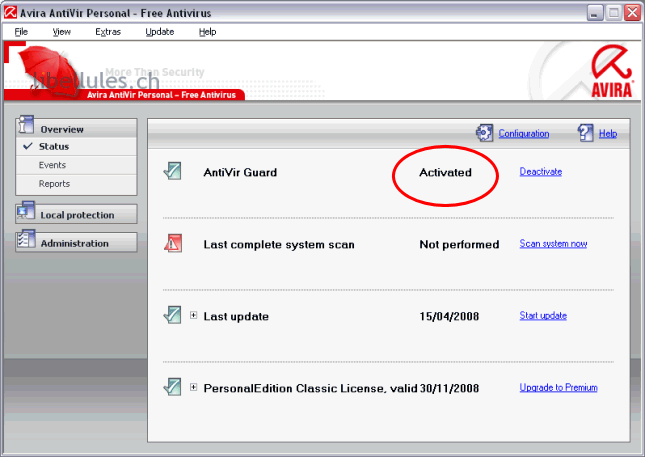Open the Local protection section
Image resolution: width=645 pixels, height=457 pixels.
[x=76, y=214]
